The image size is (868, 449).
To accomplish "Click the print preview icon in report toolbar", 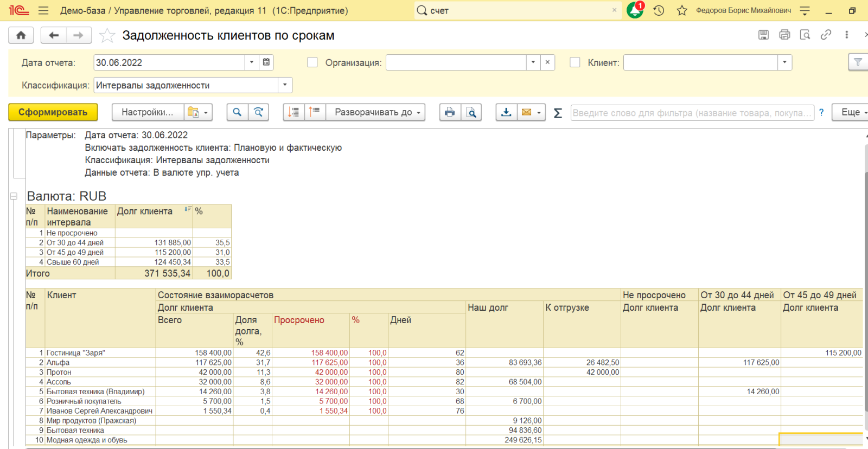I will coord(471,112).
